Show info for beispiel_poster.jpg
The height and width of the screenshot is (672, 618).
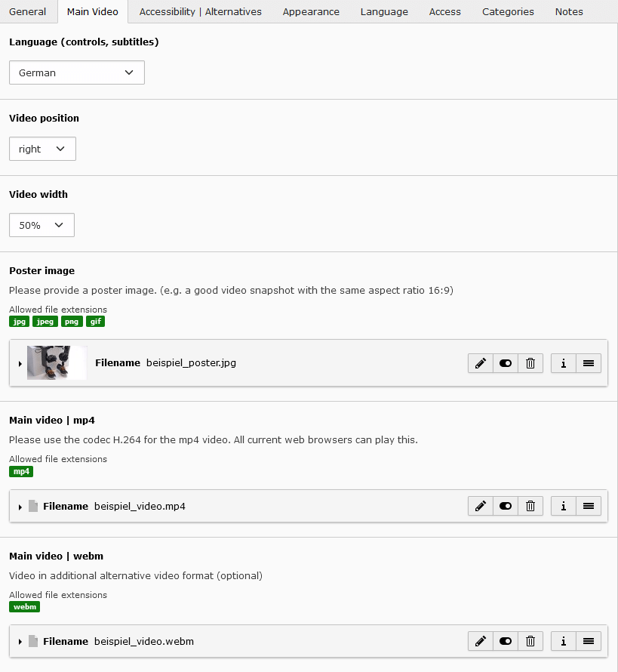pyautogui.click(x=563, y=363)
